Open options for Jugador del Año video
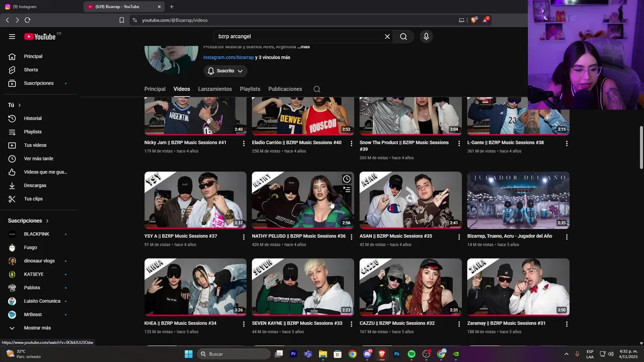Image resolution: width=644 pixels, height=362 pixels. click(567, 237)
